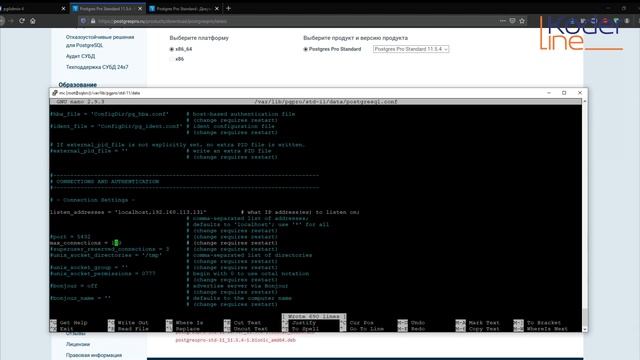640x360 pixels.
Task: Select the Postgres Pro Standard 11.5.4 tab
Action: [107, 8]
